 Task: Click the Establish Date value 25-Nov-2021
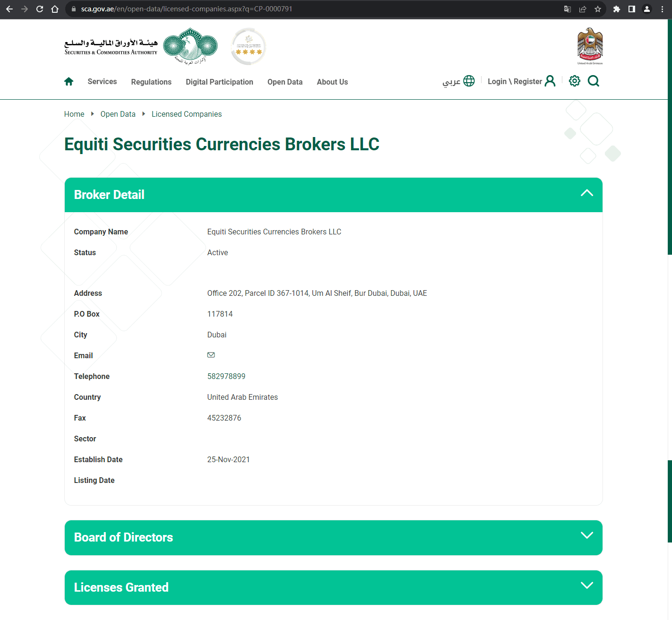pyautogui.click(x=228, y=459)
